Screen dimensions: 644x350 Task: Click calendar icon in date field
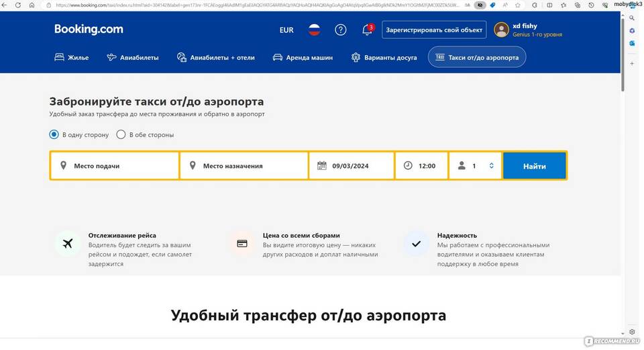pyautogui.click(x=321, y=165)
